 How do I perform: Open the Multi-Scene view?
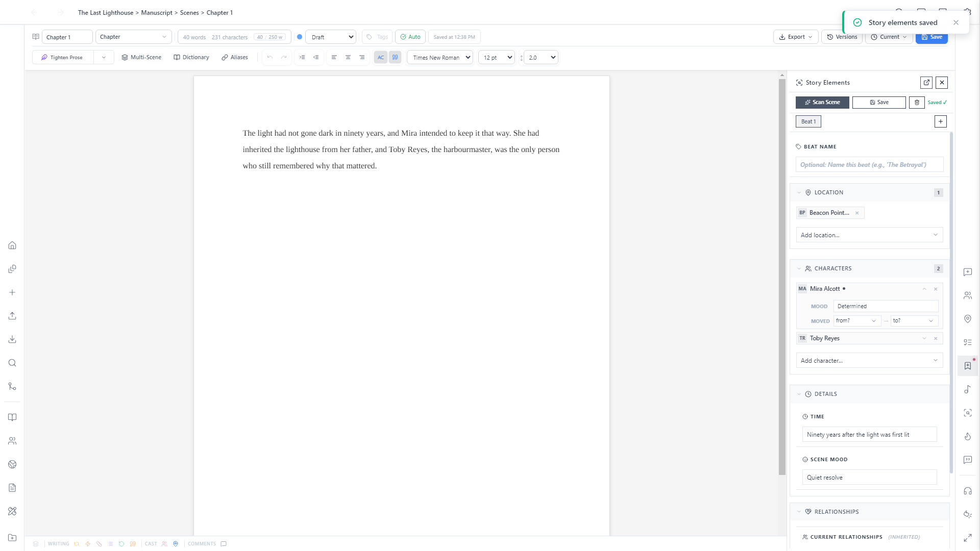click(141, 57)
